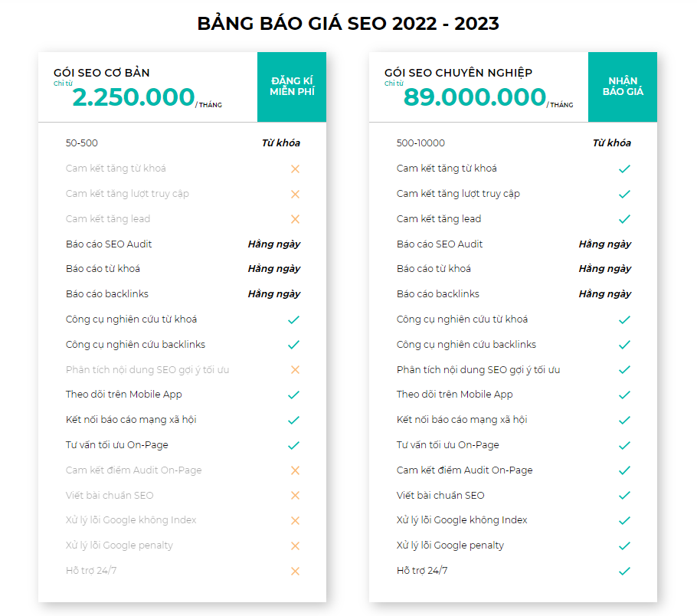Click the BẢNG BÁO GIÁ SEO 2022 - 2023 title
This screenshot has width=697, height=616.
(x=348, y=24)
